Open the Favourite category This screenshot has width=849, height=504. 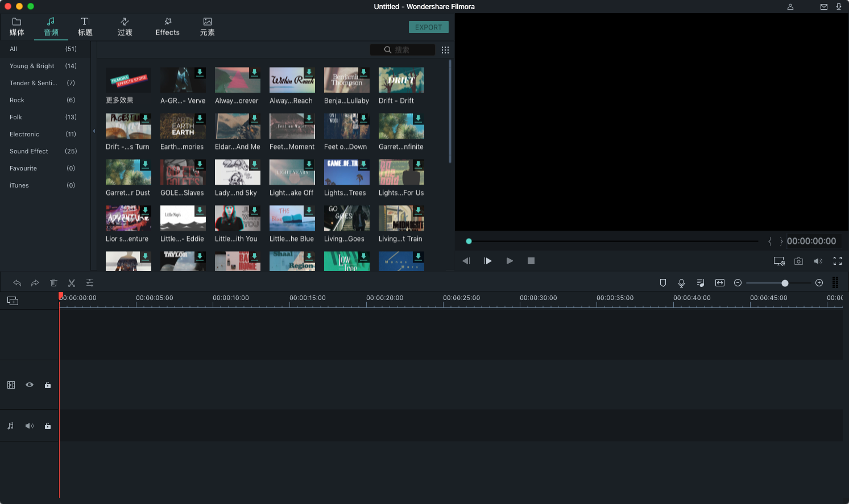point(45,168)
